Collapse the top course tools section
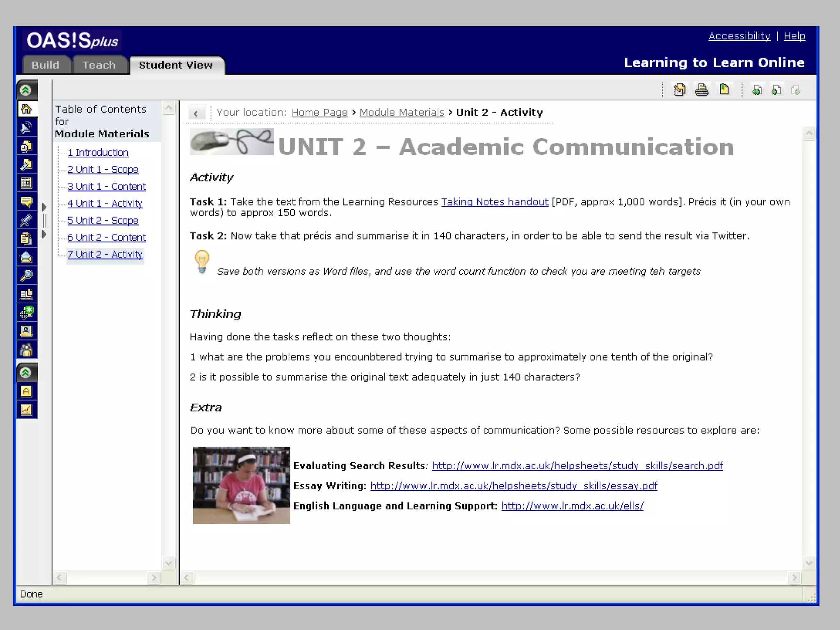The height and width of the screenshot is (630, 840). pyautogui.click(x=26, y=90)
